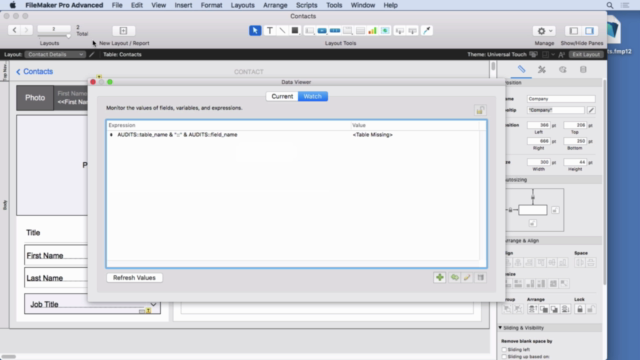Go to next layout arrow
The height and width of the screenshot is (360, 640).
[26, 30]
